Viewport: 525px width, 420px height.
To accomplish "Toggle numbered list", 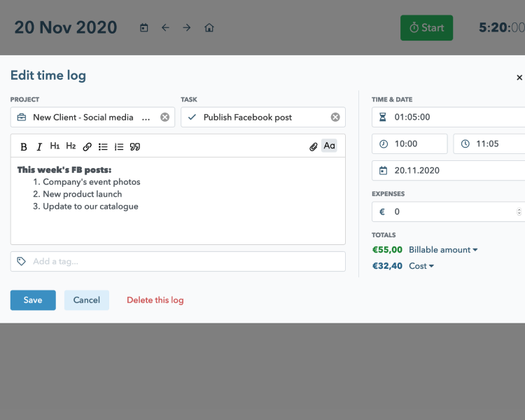I will (119, 147).
